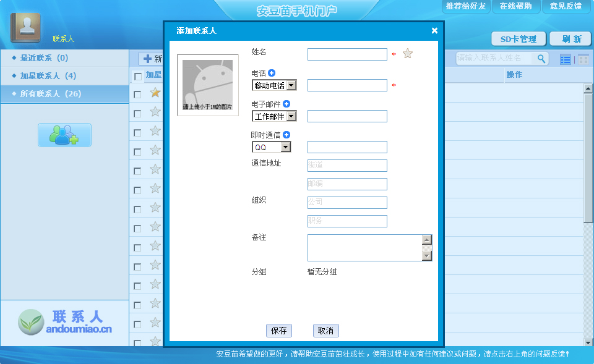Select 最近联系 (0) in sidebar

tap(65, 58)
